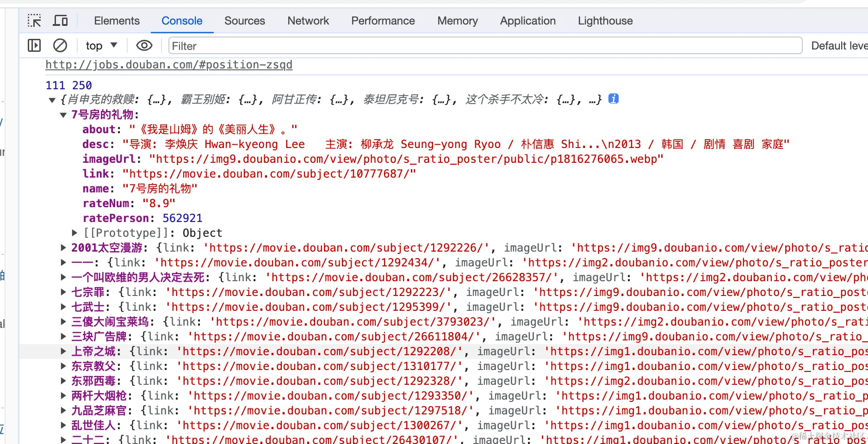Create a live expression with the eye icon
This screenshot has width=868, height=444.
coord(144,45)
